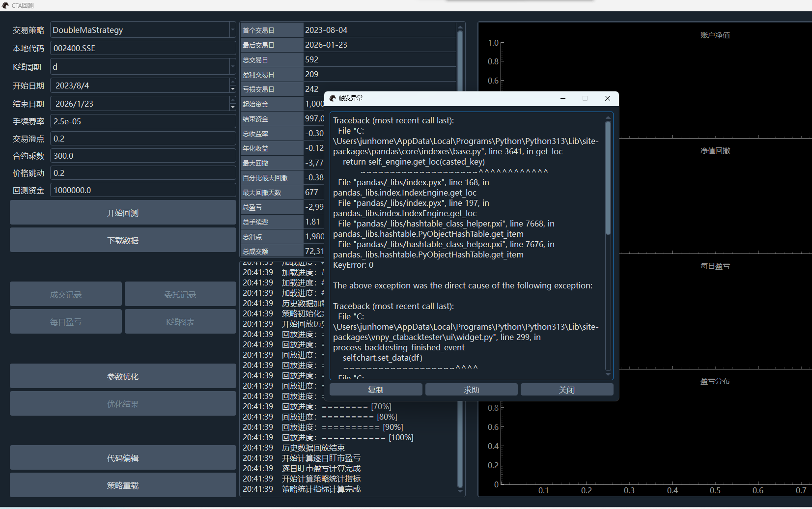Screen dimensions: 812x509
Task: Open the 结束日期 date picker arrow
Action: tap(232, 107)
